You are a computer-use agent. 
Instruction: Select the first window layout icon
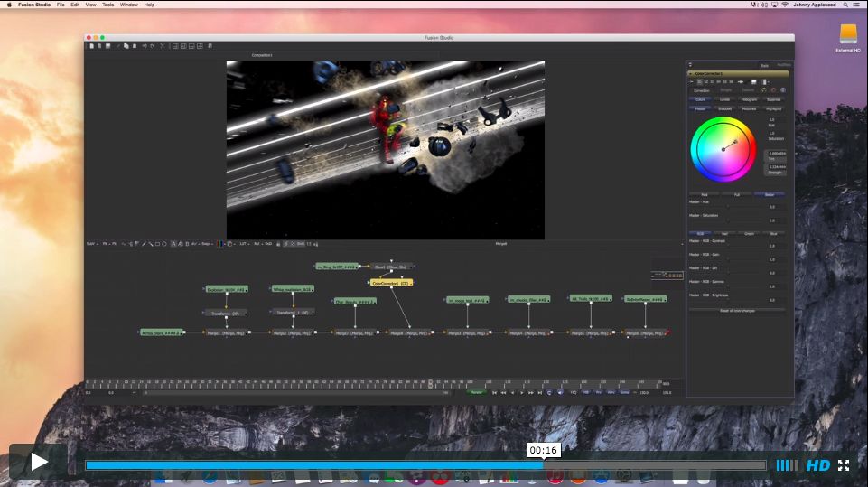[x=175, y=46]
